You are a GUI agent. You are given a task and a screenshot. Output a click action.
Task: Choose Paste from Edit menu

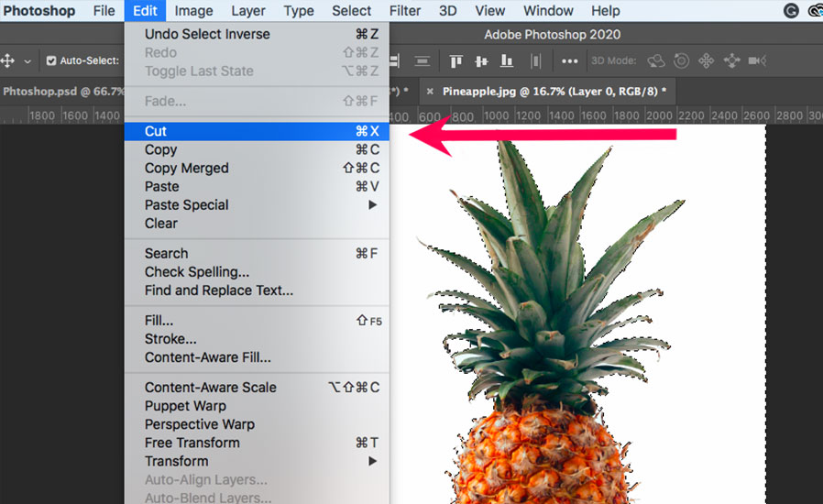[258, 186]
